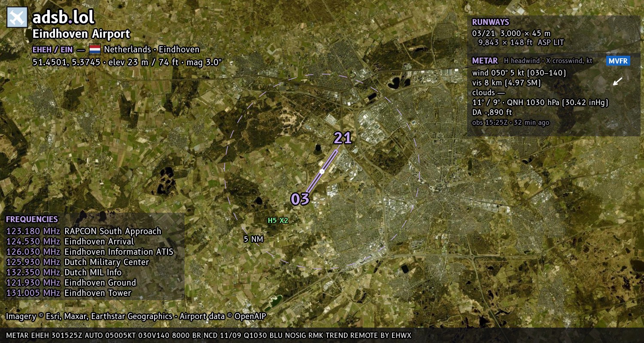
Task: Select the 125.930 MHz Dutch Military Center row
Action: [x=78, y=262]
